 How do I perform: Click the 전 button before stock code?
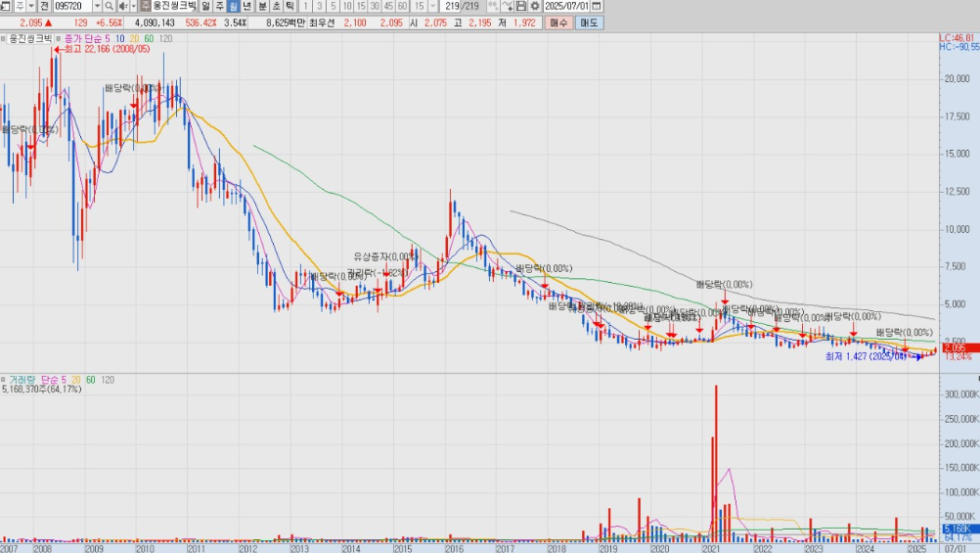(45, 6)
